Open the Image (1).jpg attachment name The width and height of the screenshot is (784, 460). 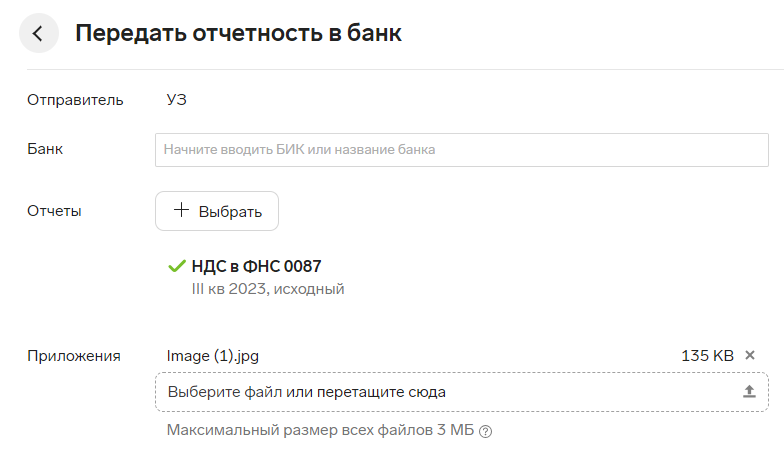coord(213,356)
